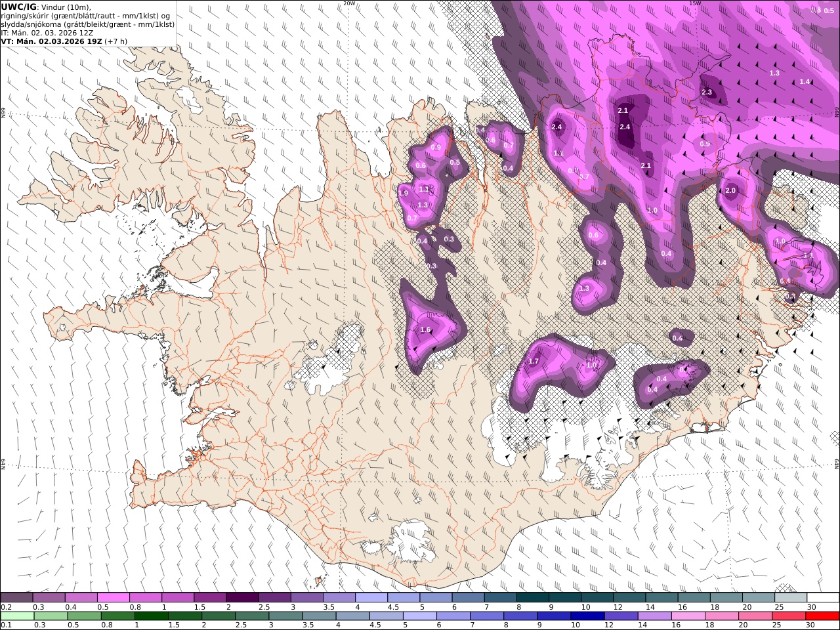Click the white 30+ snow legend swatch
This screenshot has width=840, height=630.
pyautogui.click(x=823, y=598)
